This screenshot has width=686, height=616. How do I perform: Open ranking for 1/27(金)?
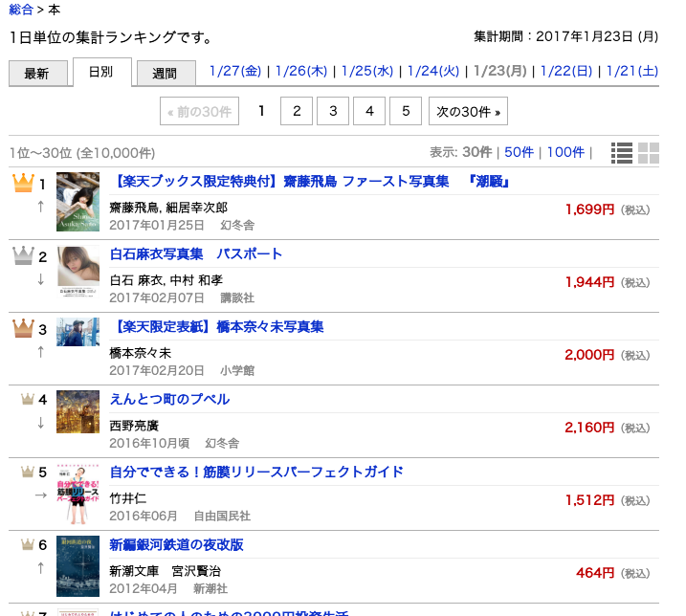tap(235, 71)
